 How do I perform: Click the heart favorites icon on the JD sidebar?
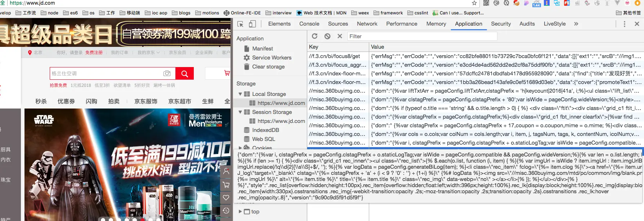(226, 198)
